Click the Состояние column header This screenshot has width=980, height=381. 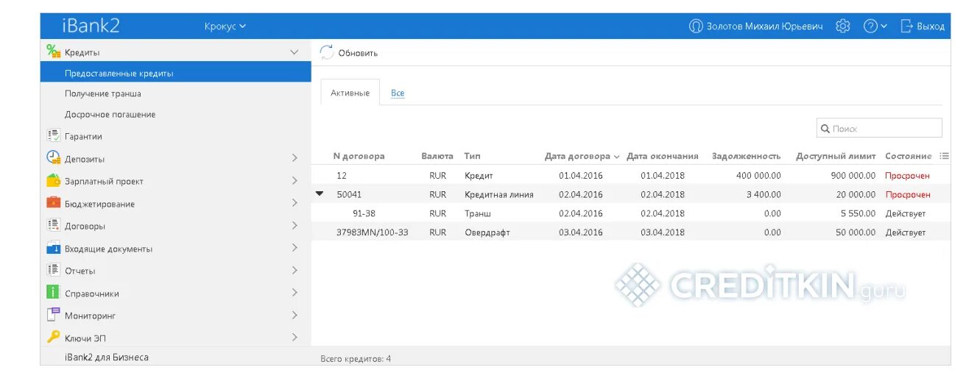(x=908, y=156)
